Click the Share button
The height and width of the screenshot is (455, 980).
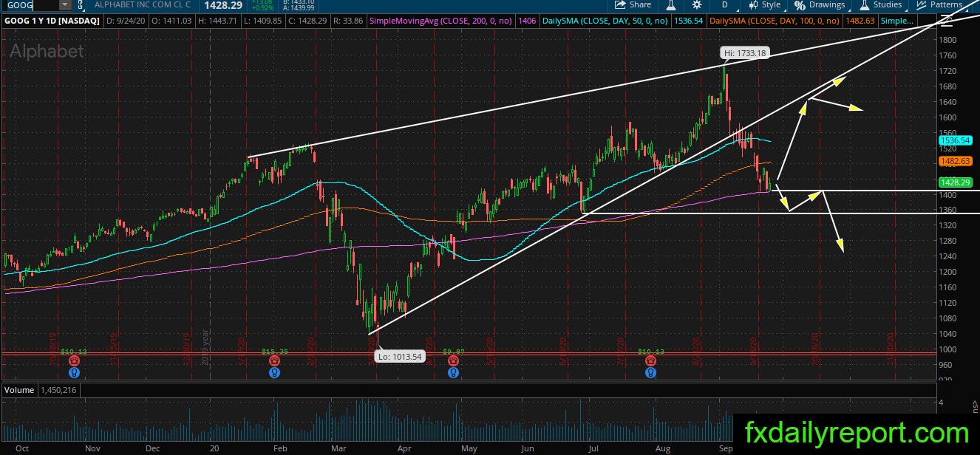coord(634,4)
